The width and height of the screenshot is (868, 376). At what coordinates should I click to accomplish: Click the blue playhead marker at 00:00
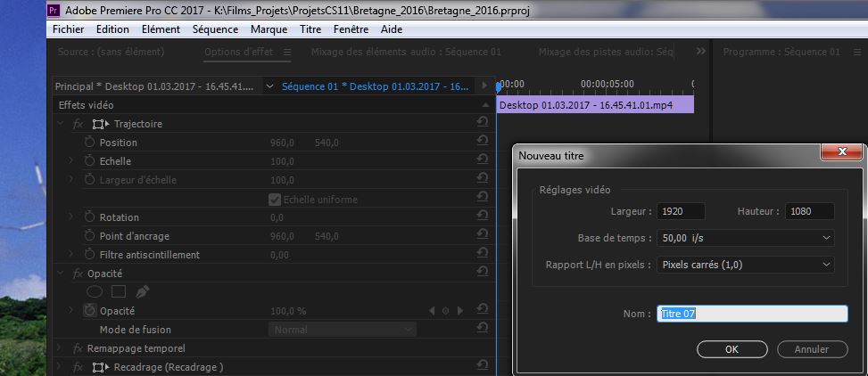click(x=498, y=86)
